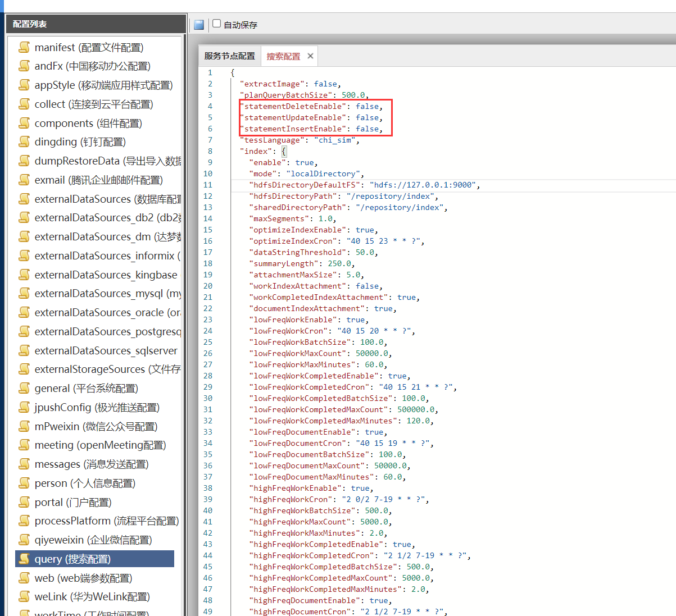The height and width of the screenshot is (616, 676).
Task: Open collect (连接到云平台配置) item
Action: (x=93, y=104)
